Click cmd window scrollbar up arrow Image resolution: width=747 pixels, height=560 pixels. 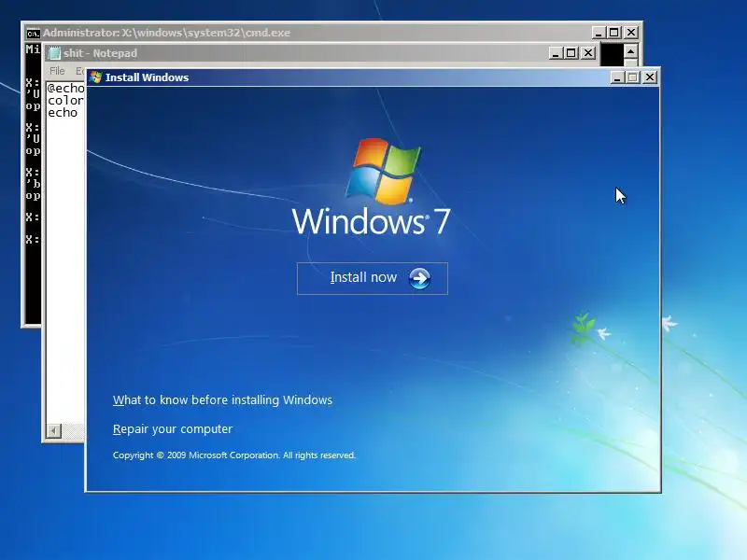coord(631,51)
